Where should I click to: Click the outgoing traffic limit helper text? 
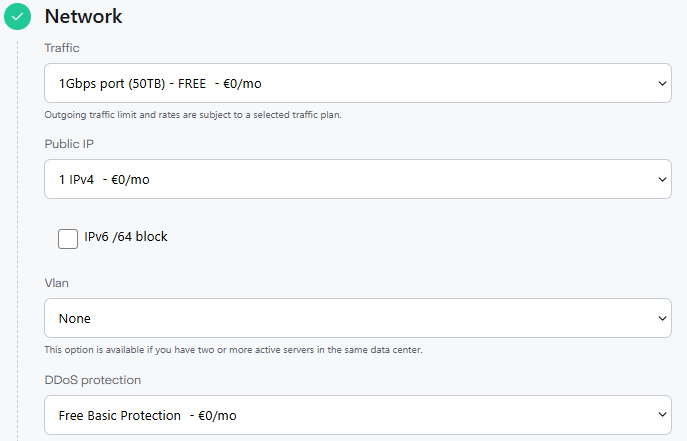193,114
